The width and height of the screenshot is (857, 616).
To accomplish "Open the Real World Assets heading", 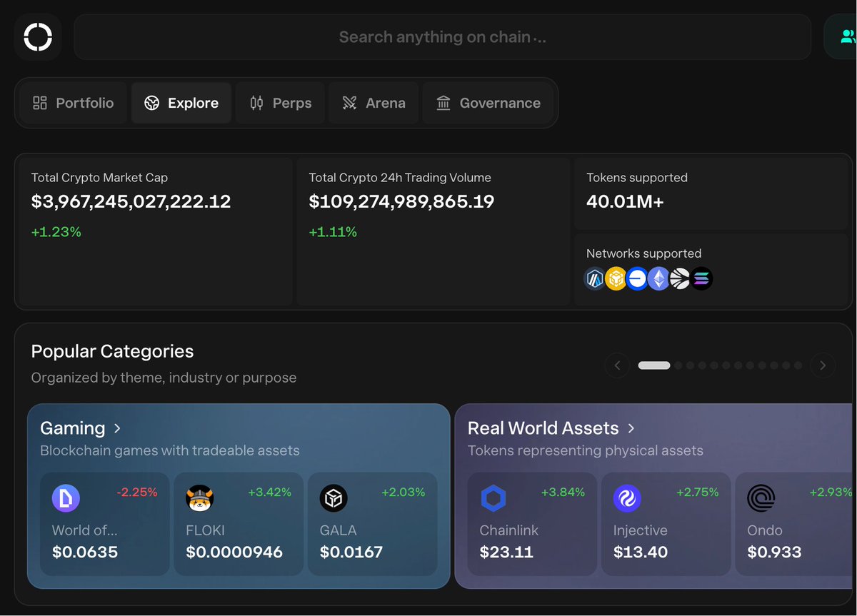I will tap(543, 428).
